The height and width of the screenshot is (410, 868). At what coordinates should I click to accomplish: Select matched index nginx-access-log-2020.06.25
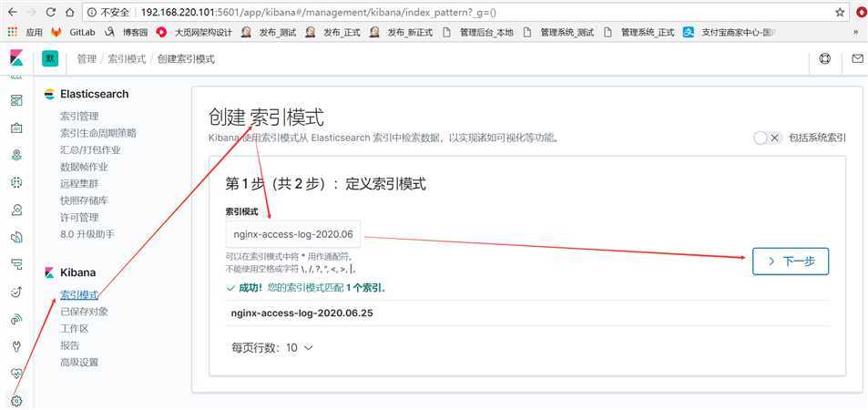[x=302, y=313]
